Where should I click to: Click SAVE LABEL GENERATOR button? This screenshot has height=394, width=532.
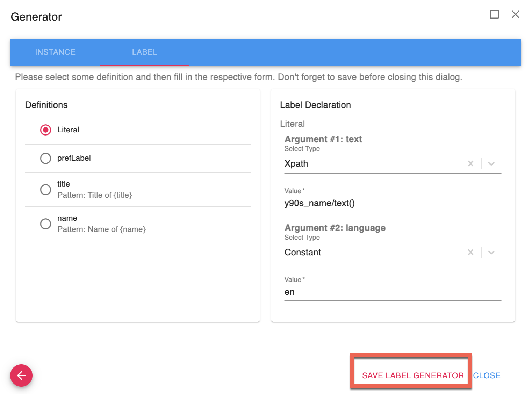point(412,375)
